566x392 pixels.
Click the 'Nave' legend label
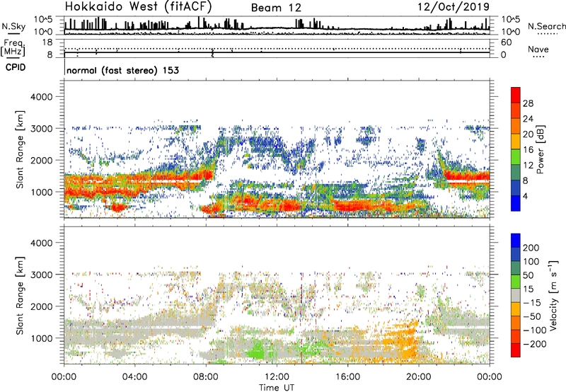[538, 49]
